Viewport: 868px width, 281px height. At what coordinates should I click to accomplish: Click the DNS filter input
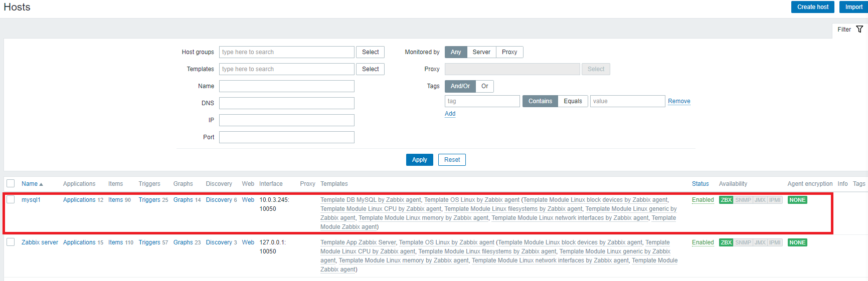point(287,103)
